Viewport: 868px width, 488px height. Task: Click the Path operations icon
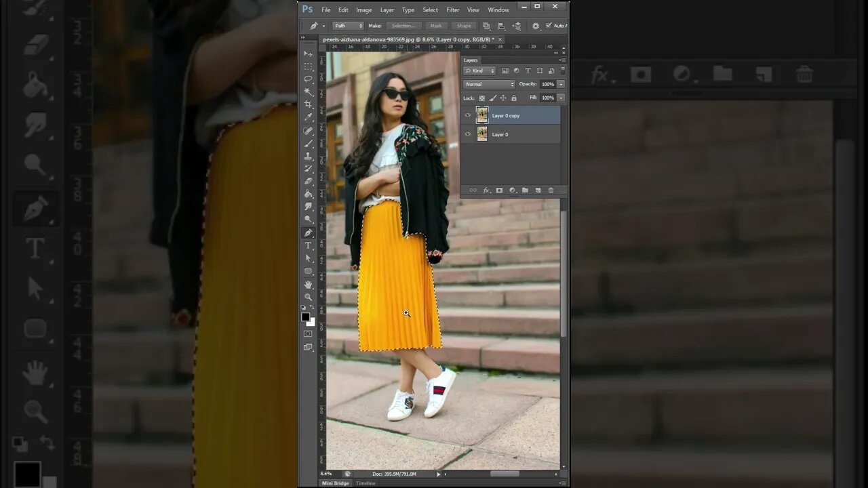click(486, 26)
